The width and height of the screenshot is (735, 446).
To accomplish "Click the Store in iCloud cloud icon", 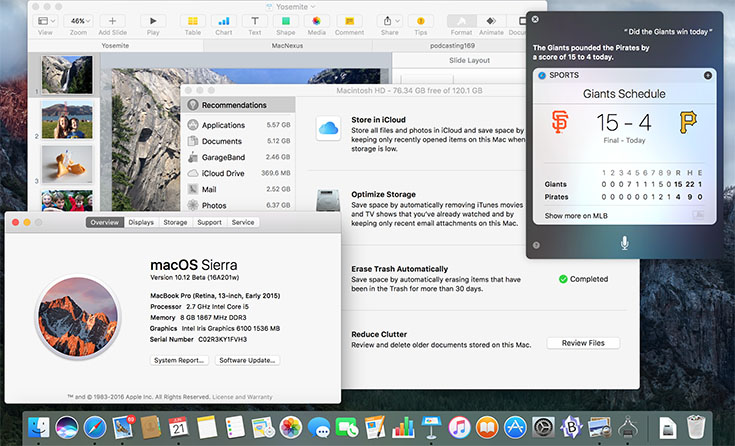I will 328,128.
